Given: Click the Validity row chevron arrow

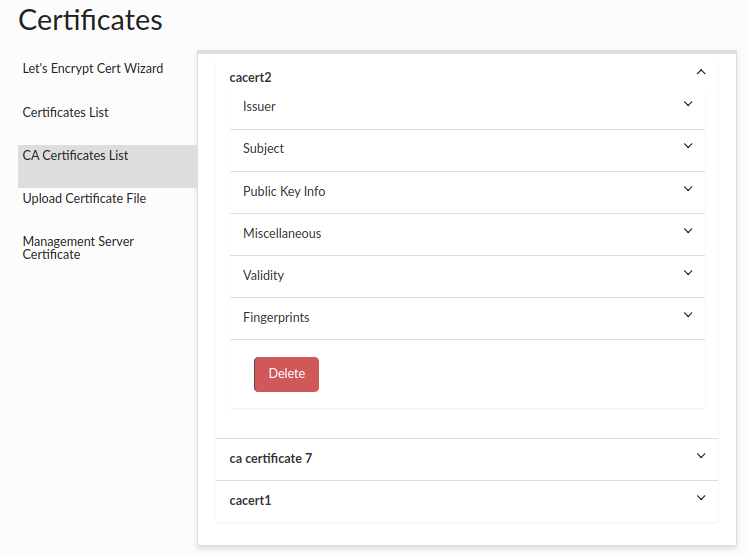Looking at the screenshot, I should coord(688,273).
